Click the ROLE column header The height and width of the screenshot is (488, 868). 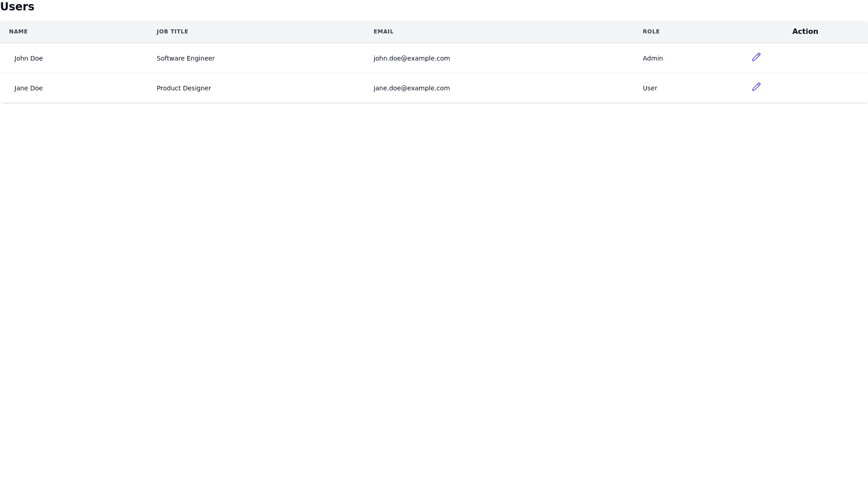click(x=651, y=32)
